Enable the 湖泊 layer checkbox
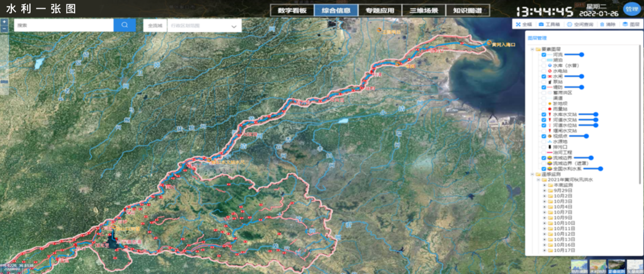 tap(544, 60)
